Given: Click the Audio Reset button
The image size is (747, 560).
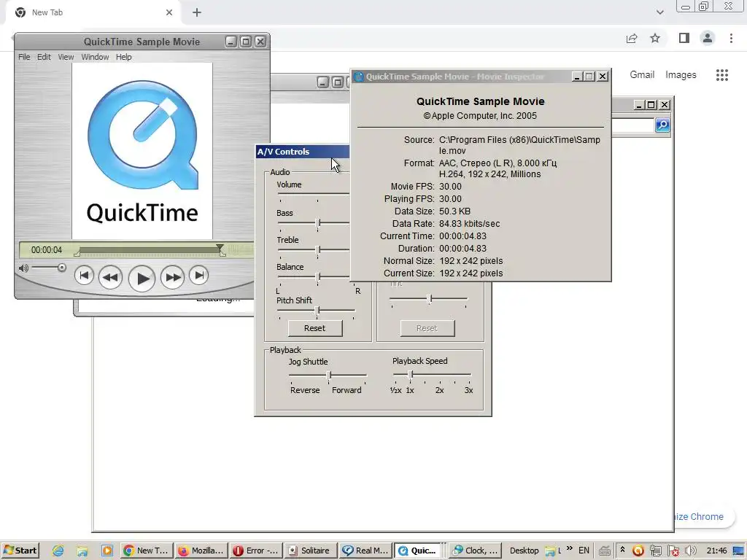Looking at the screenshot, I should tap(315, 328).
